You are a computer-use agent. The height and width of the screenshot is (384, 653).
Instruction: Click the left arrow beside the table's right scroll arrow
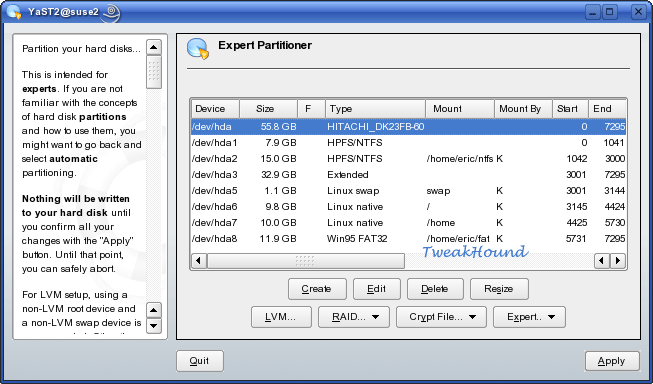click(601, 261)
